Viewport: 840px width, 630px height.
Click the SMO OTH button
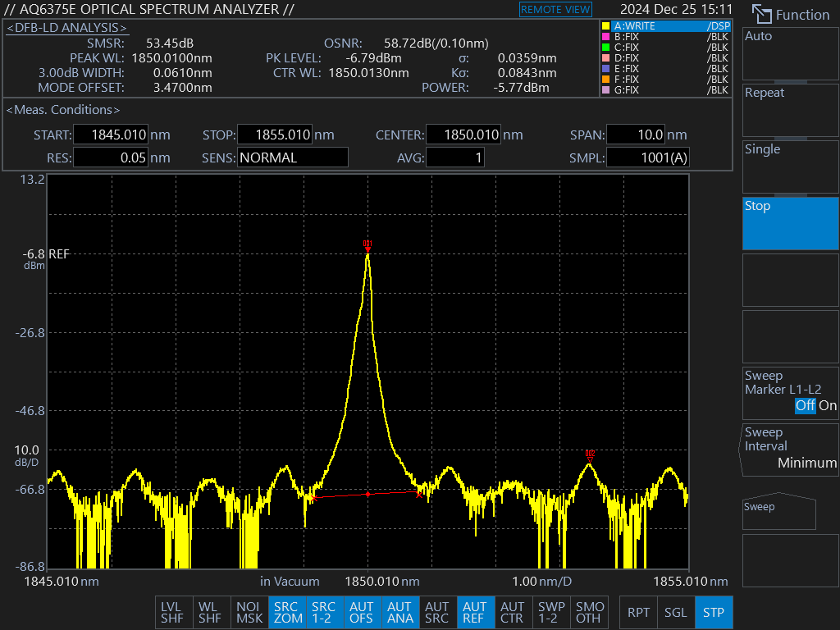coord(589,612)
